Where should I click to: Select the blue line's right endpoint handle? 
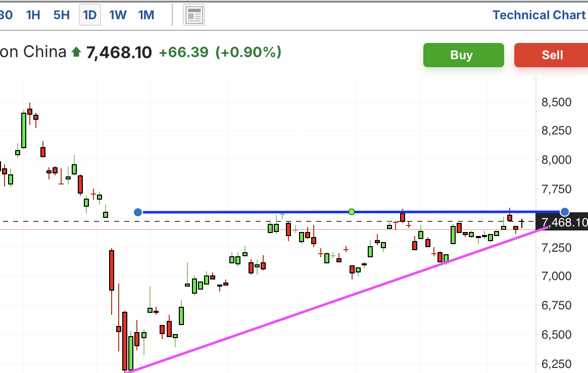[x=564, y=212]
